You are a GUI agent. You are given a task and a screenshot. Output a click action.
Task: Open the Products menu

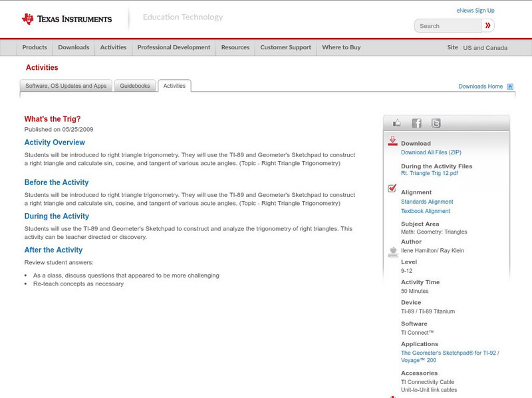35,48
